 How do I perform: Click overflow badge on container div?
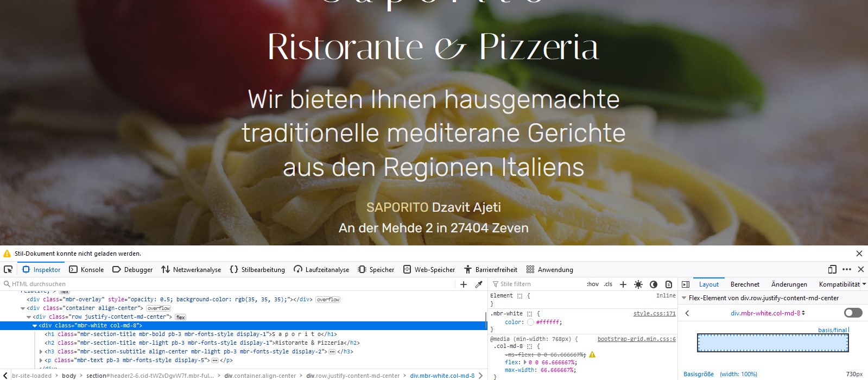[x=159, y=308]
